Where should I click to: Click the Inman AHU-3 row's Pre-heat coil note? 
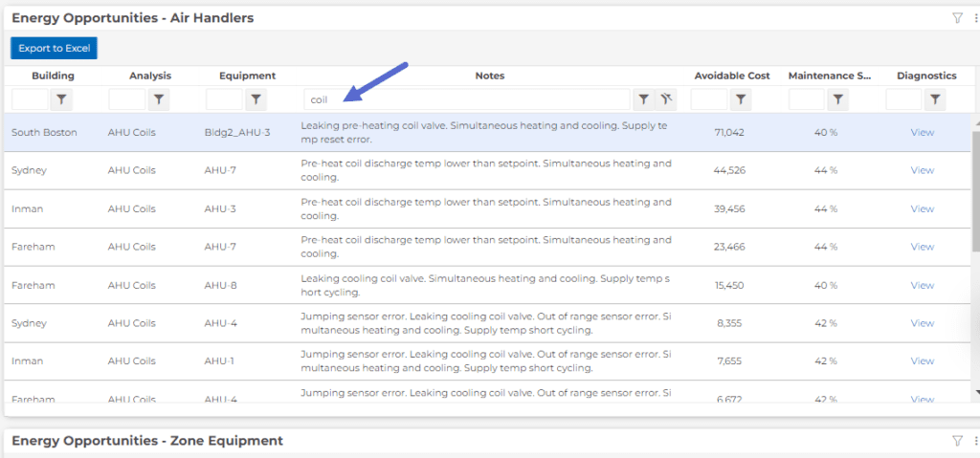[x=486, y=208]
